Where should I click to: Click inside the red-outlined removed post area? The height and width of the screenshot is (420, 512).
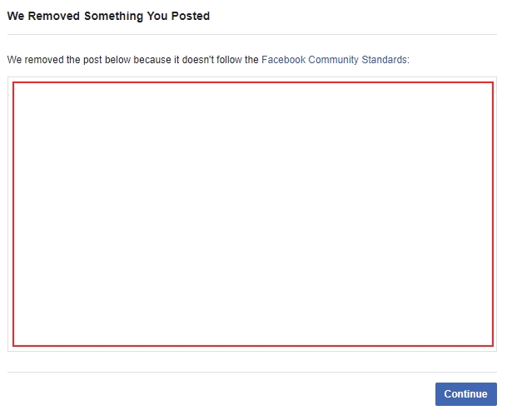(x=253, y=214)
